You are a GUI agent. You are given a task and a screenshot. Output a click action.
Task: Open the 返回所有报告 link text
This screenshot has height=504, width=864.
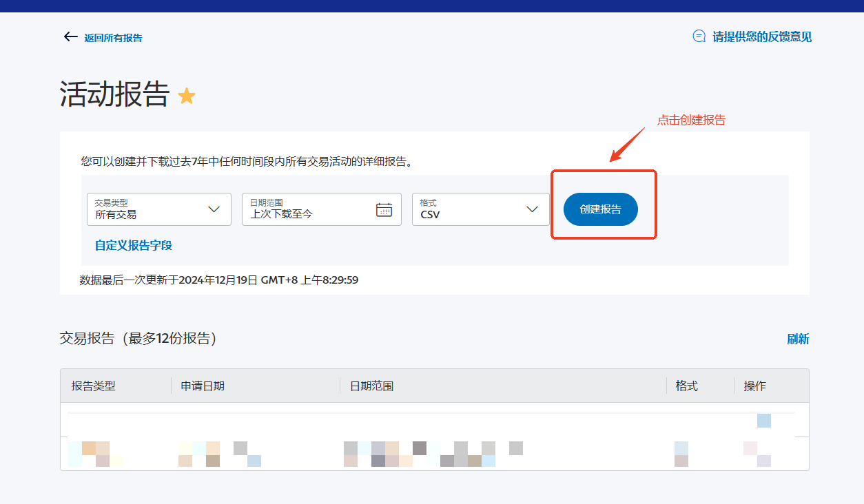tap(113, 38)
